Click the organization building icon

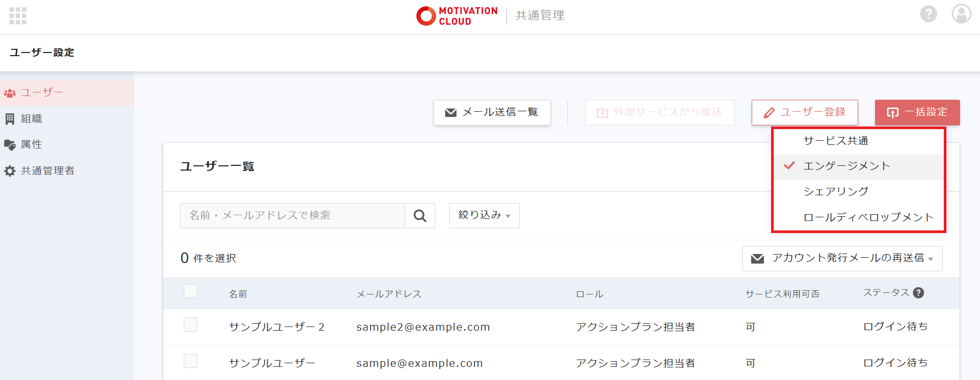click(x=10, y=119)
